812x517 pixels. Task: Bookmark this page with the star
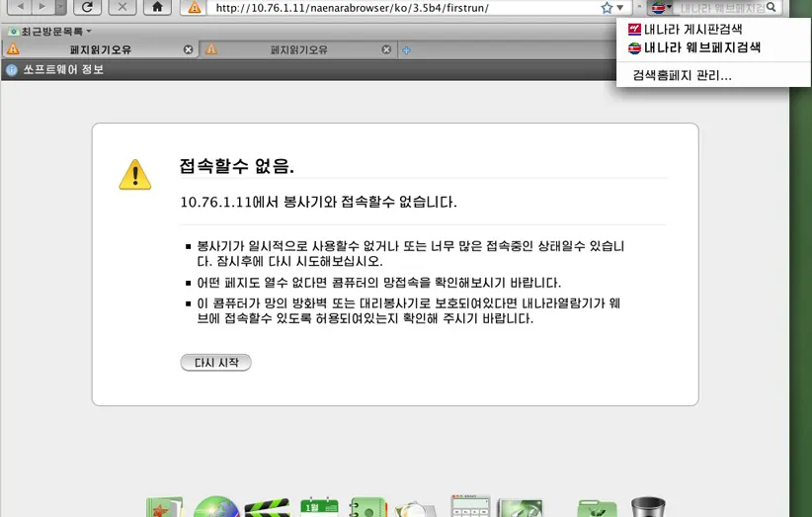(x=609, y=8)
